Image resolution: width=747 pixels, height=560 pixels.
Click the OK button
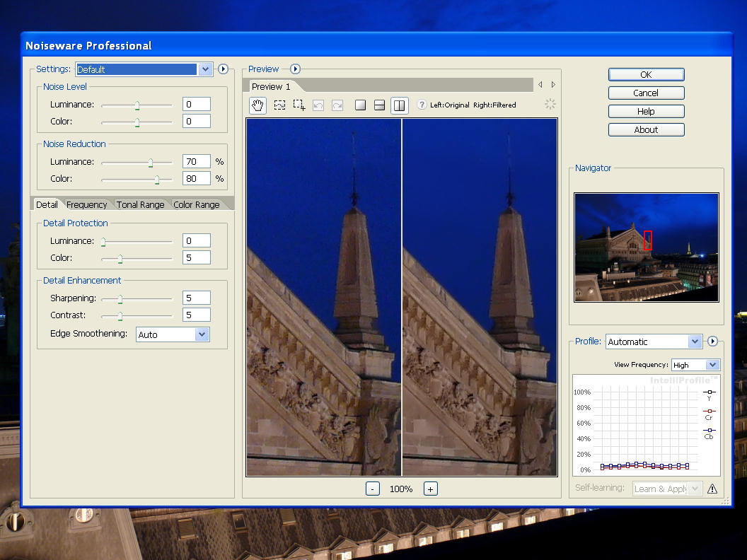pyautogui.click(x=646, y=74)
